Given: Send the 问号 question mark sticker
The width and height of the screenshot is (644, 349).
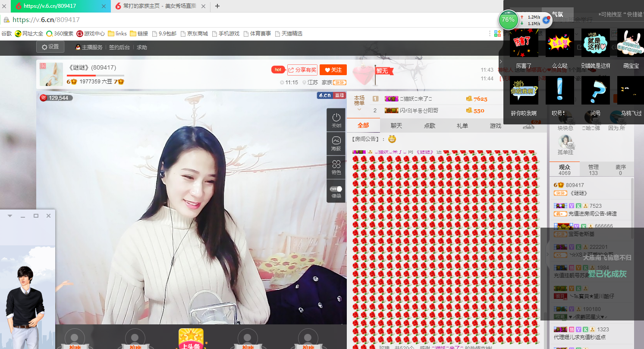Looking at the screenshot, I should tap(595, 90).
